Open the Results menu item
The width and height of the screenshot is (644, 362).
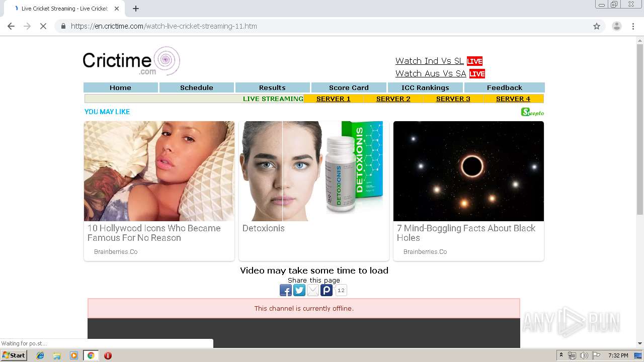coord(272,87)
